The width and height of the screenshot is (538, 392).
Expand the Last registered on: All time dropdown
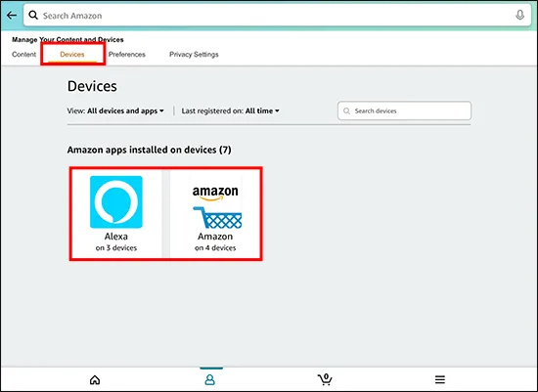pyautogui.click(x=231, y=110)
